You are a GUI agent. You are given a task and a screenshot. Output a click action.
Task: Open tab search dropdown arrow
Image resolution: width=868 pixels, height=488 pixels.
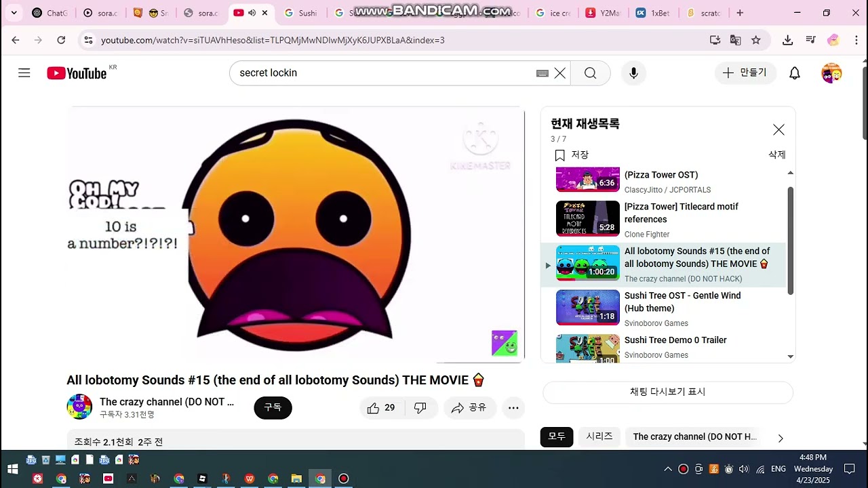(15, 13)
